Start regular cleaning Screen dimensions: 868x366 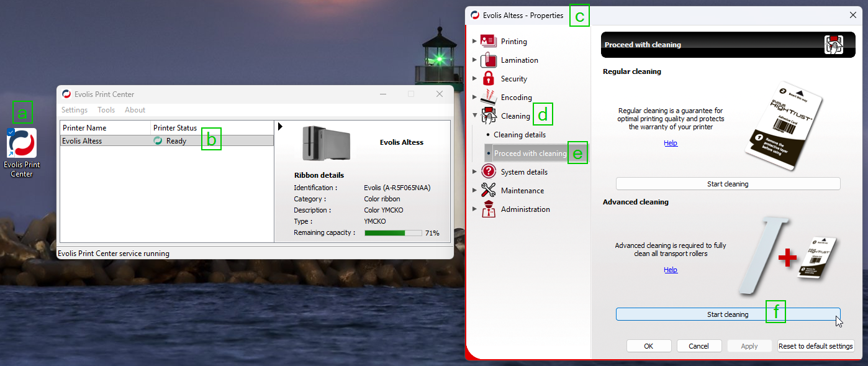tap(728, 184)
